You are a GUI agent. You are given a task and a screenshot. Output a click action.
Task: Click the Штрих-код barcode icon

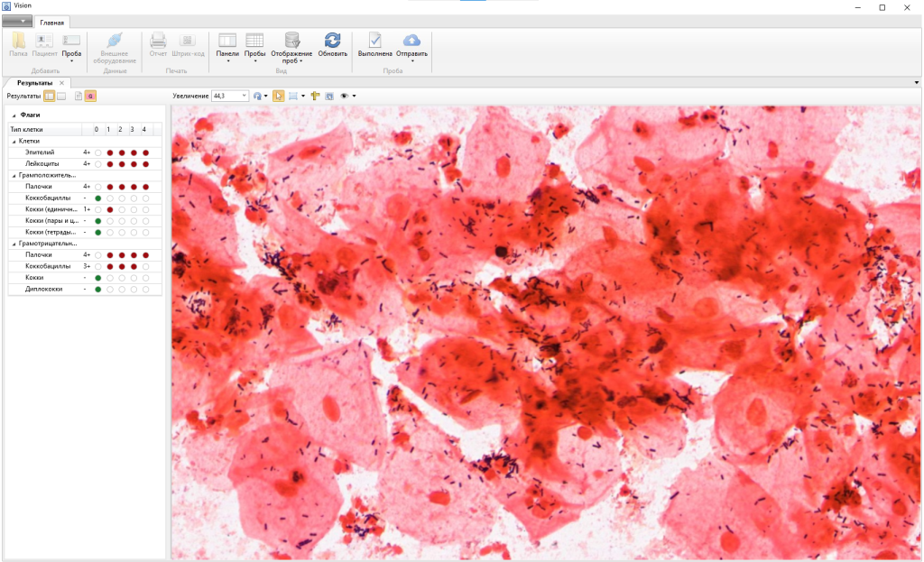[x=188, y=41]
